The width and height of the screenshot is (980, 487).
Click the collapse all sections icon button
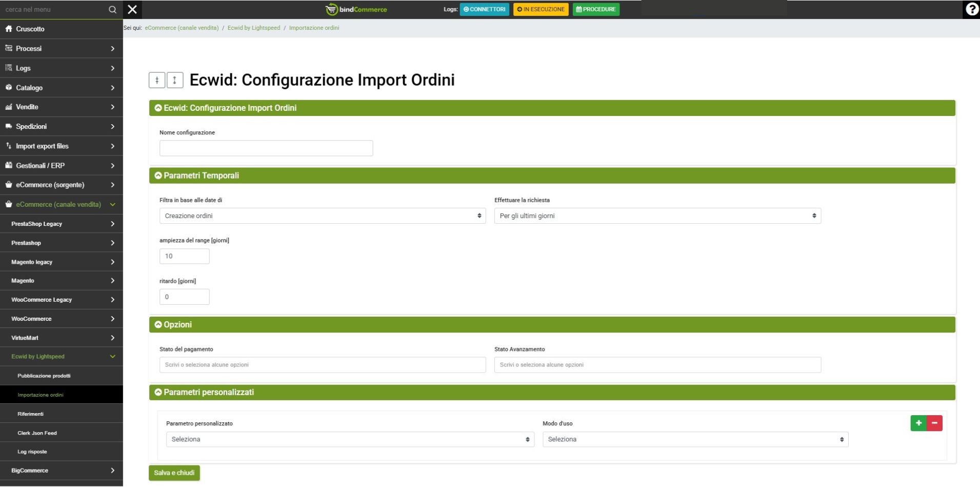click(157, 80)
